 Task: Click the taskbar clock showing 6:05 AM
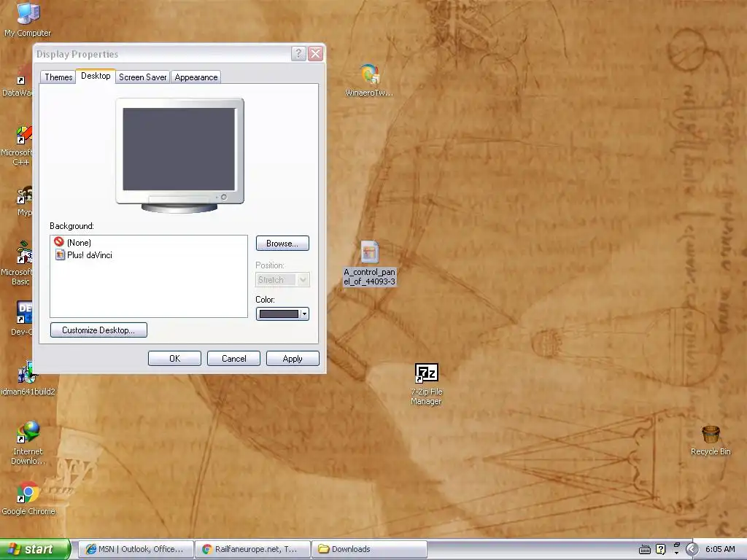click(x=720, y=550)
